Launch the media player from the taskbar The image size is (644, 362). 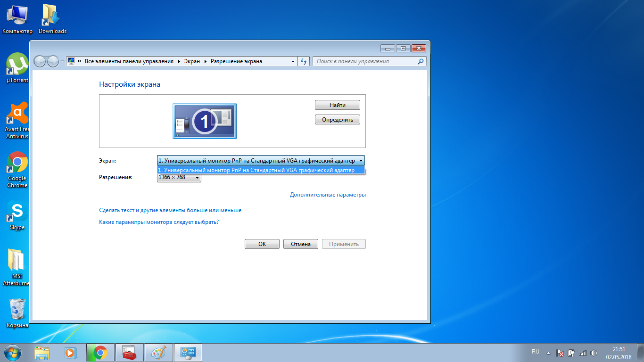click(x=70, y=352)
